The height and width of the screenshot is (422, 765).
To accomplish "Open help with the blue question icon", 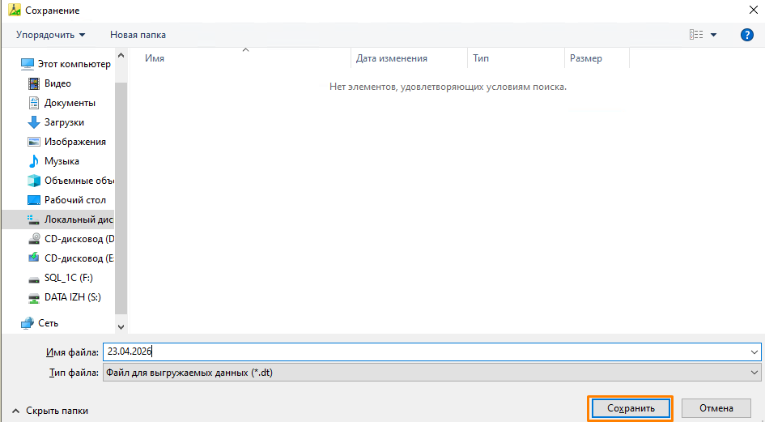I will tap(747, 35).
